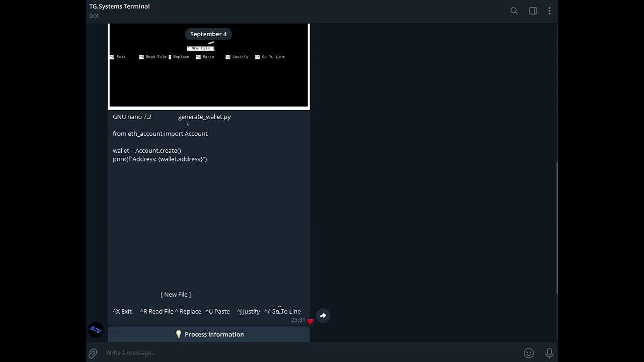
Task: Click the 23:31 message timestamp
Action: click(x=298, y=320)
